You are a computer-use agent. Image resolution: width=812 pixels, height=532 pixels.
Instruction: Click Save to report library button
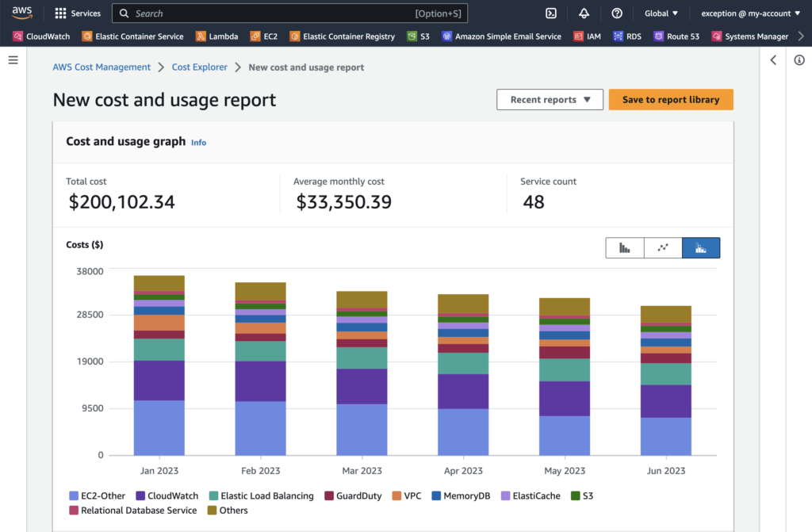(x=671, y=99)
